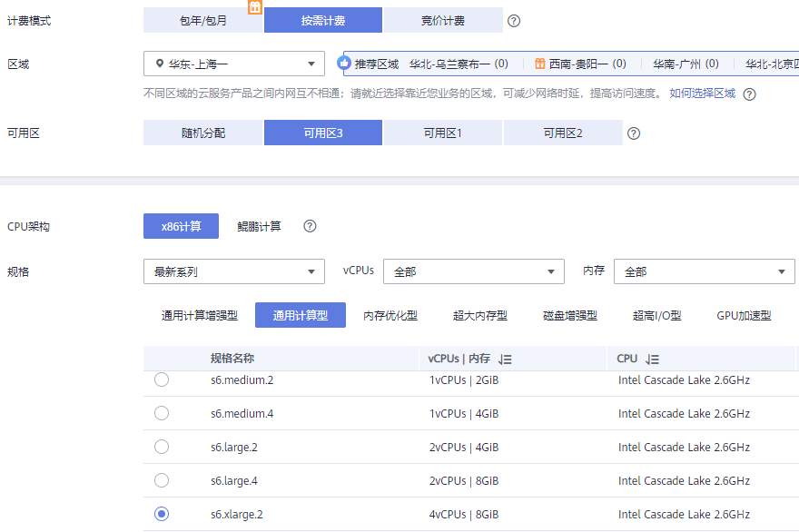This screenshot has height=532, width=799.
Task: Click 2vCPUs | 8GiB cell
Action: [464, 481]
